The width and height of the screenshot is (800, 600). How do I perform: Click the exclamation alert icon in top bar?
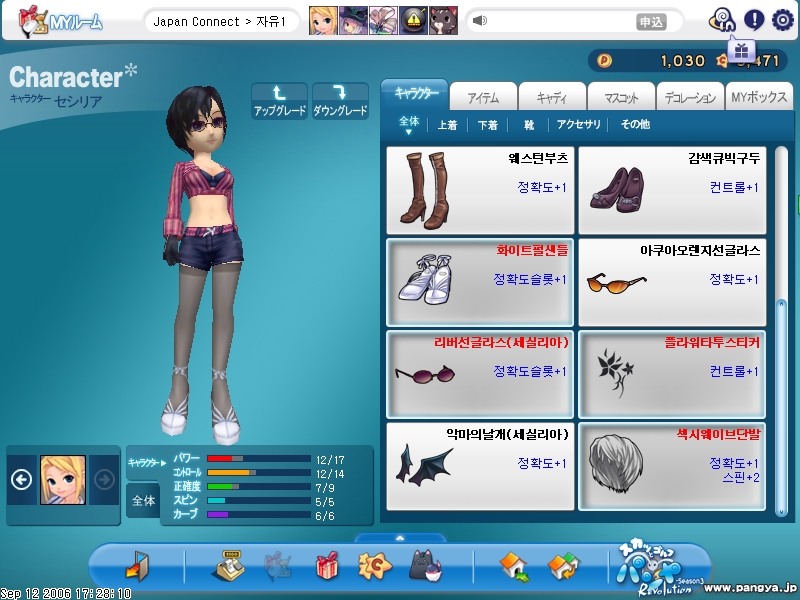754,19
